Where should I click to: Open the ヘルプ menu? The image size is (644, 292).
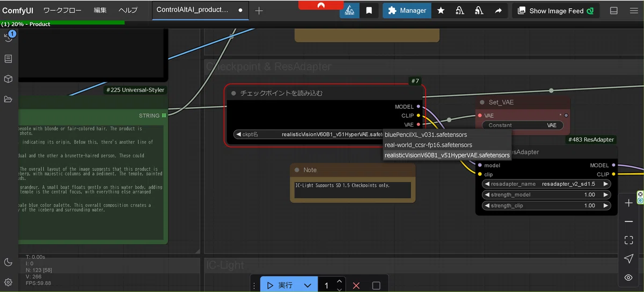(128, 11)
